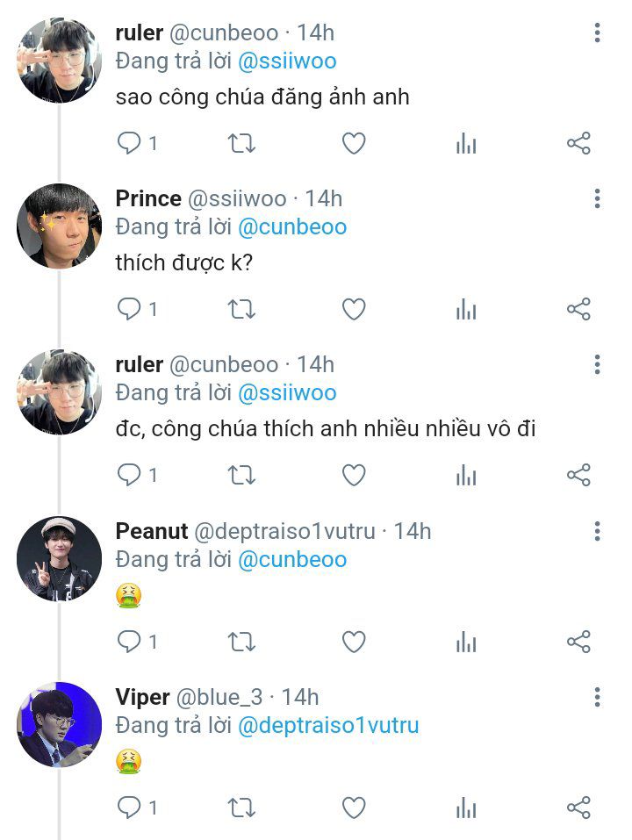632x840 pixels.
Task: Share Peanut's emoji tweet
Action: click(x=578, y=643)
